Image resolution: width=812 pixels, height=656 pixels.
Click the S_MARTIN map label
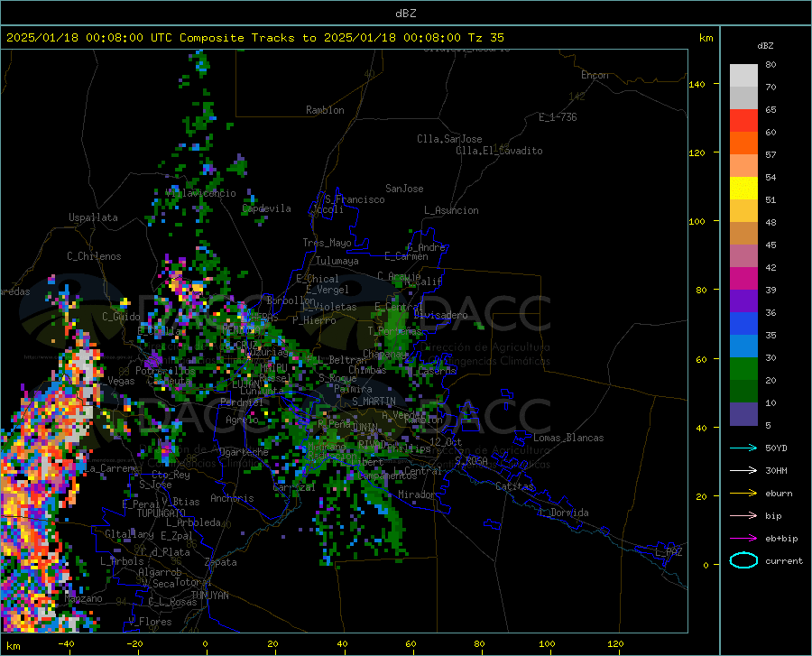[374, 402]
